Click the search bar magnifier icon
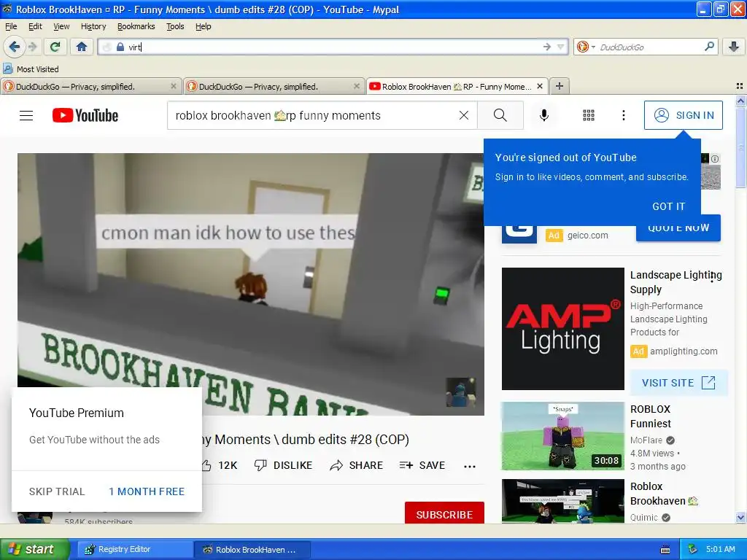The width and height of the screenshot is (747, 560). pos(709,47)
